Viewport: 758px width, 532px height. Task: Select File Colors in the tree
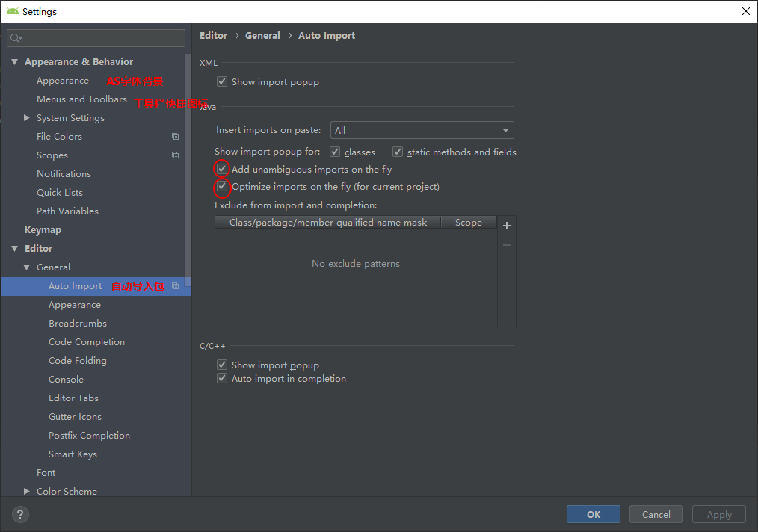click(x=59, y=137)
